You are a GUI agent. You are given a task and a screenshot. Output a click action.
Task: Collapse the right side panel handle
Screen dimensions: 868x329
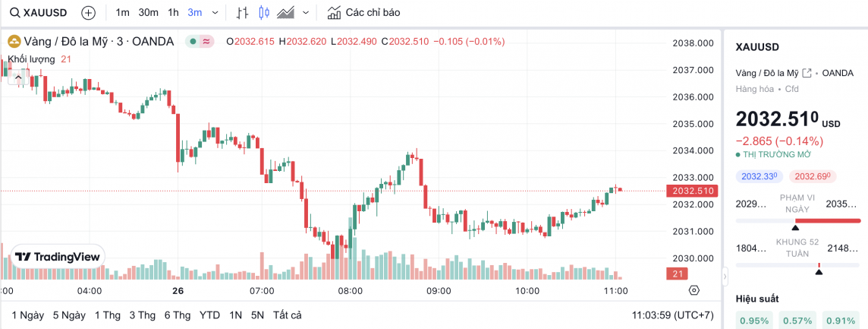point(725,275)
